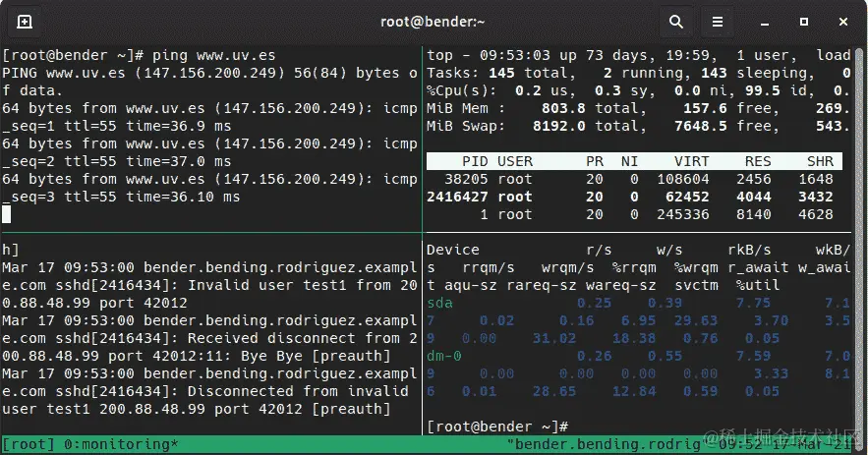Click the rkB/s header in iostat

point(749,251)
